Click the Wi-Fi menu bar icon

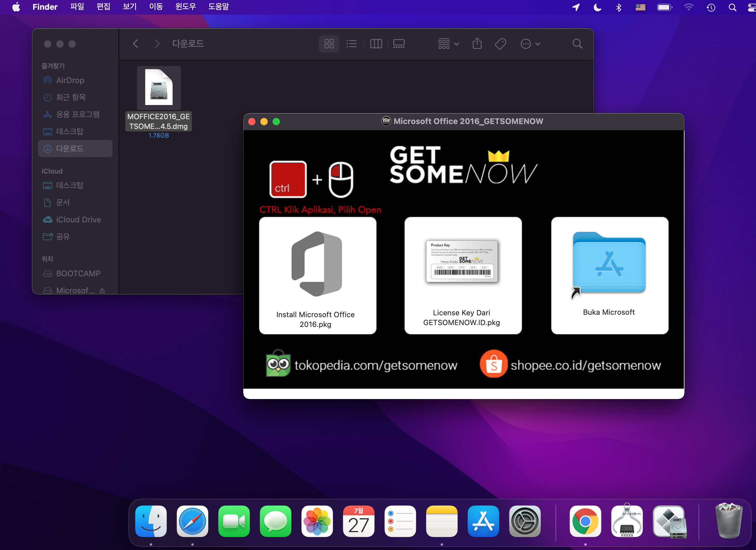(688, 7)
